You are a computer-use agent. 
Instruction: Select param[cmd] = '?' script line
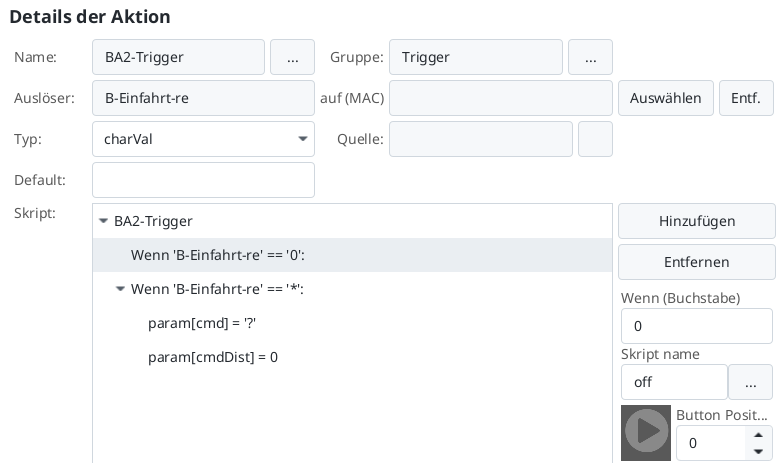tap(194, 323)
